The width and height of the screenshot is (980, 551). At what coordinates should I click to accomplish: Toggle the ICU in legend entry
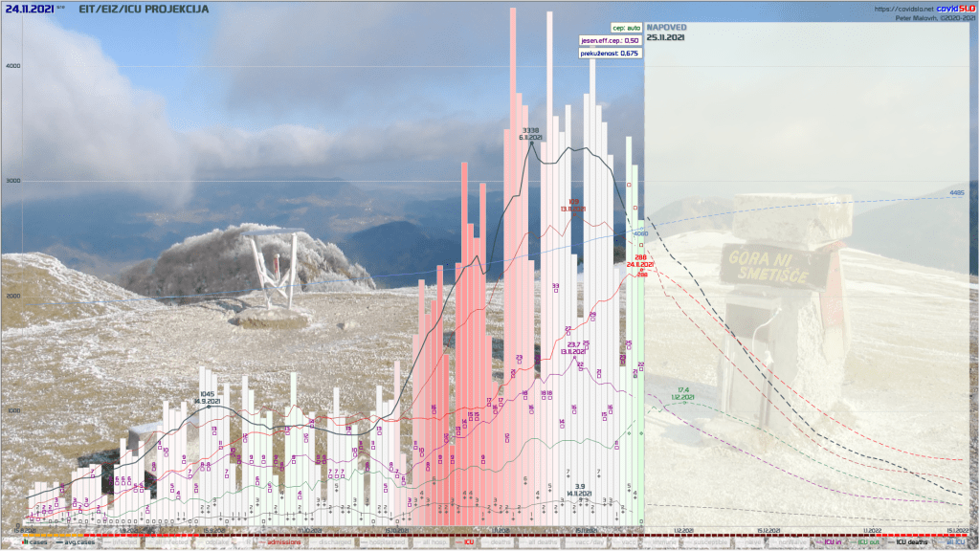(827, 541)
